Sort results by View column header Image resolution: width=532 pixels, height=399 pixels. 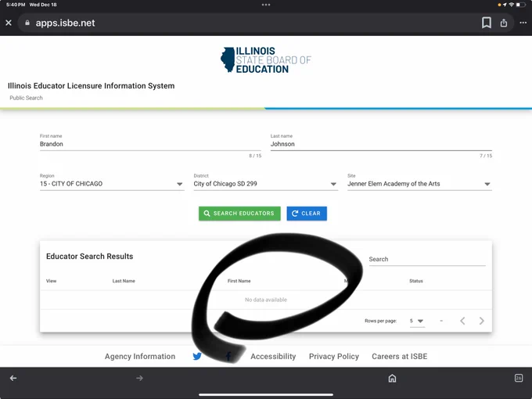click(x=51, y=281)
